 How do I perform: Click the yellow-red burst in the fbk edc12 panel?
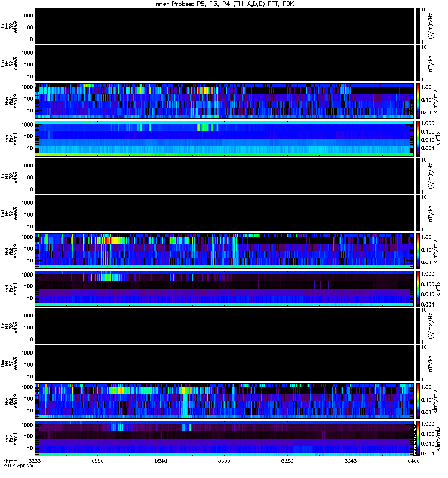(186, 390)
